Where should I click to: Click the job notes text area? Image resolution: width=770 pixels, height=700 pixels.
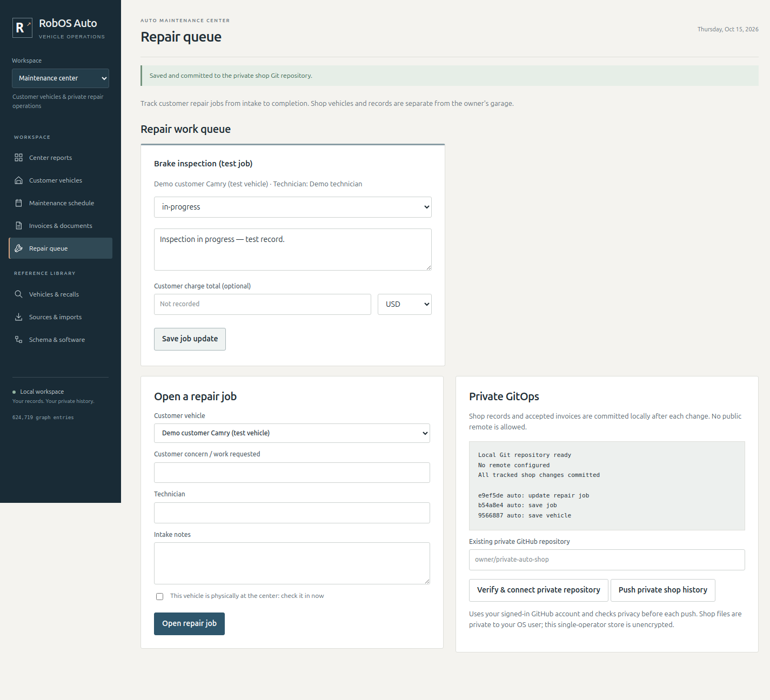coord(293,250)
